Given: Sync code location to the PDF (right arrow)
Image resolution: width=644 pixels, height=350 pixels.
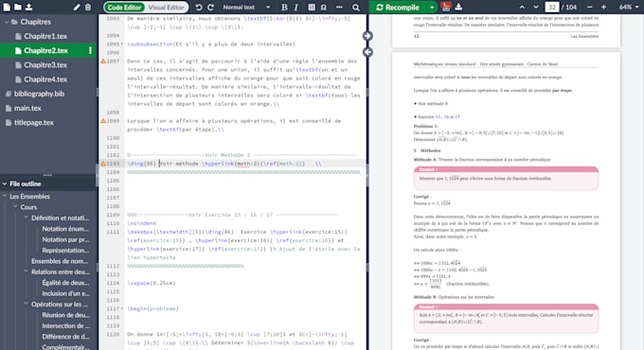Looking at the screenshot, I should pos(367,36).
